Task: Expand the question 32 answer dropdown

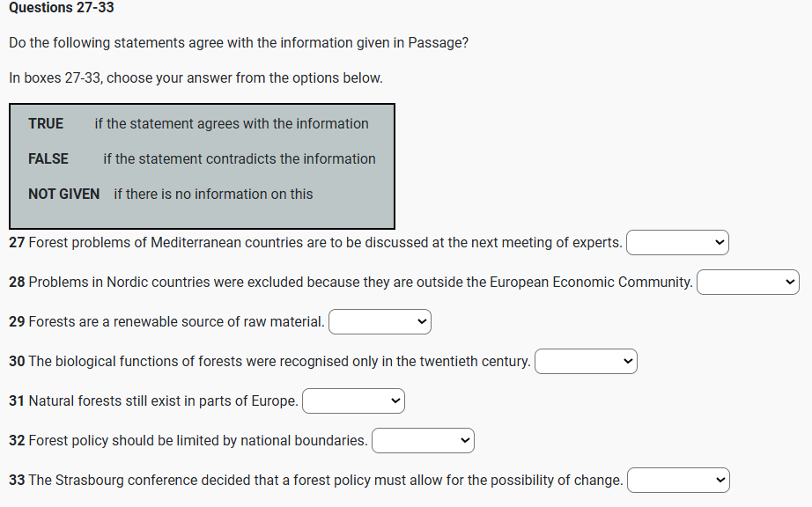Action: (x=423, y=440)
